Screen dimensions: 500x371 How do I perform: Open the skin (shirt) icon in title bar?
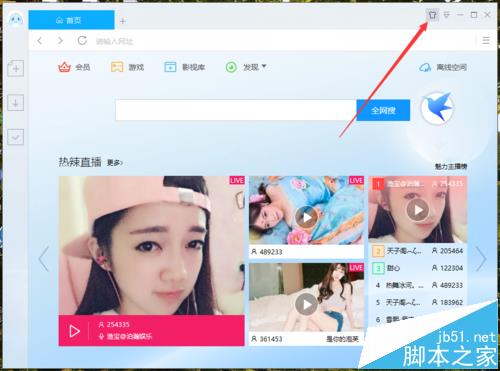(432, 15)
